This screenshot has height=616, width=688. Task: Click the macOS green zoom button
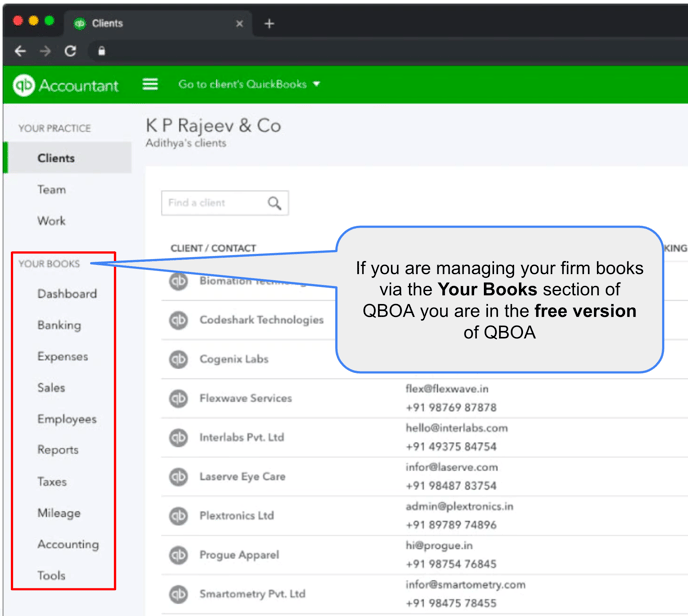point(49,21)
